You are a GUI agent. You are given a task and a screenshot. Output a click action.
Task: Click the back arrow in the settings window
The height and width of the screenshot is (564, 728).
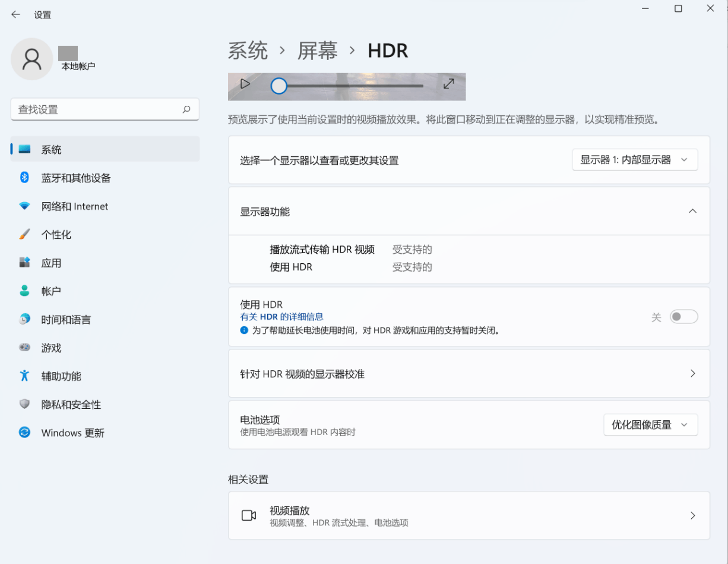click(x=15, y=15)
